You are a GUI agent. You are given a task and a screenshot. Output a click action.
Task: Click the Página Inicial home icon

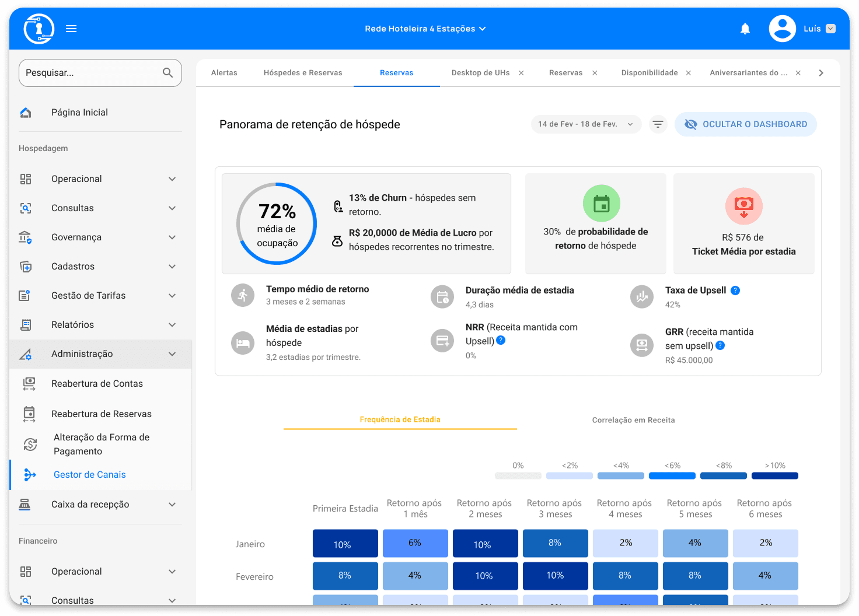click(x=26, y=113)
